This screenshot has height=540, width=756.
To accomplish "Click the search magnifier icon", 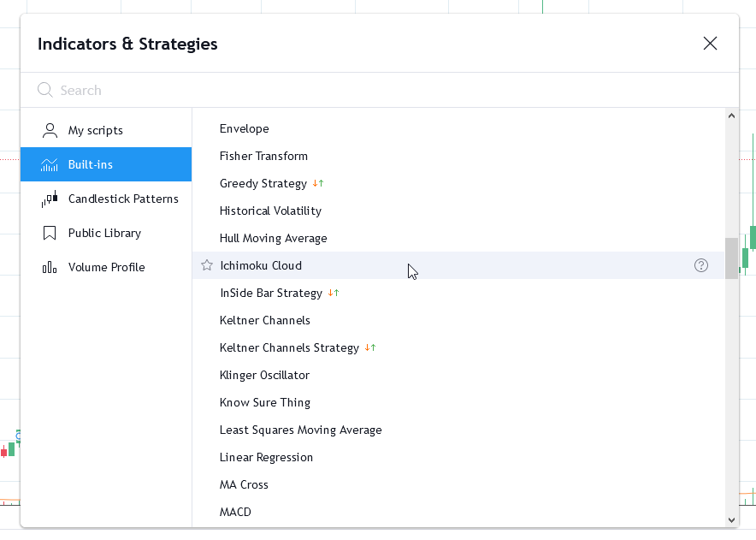I will [44, 90].
